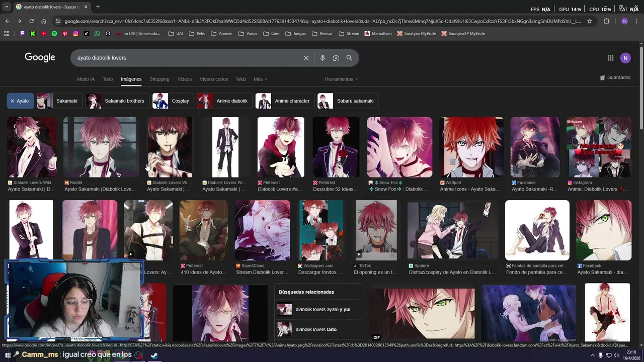Apply the Anime character filter chip

click(284, 101)
